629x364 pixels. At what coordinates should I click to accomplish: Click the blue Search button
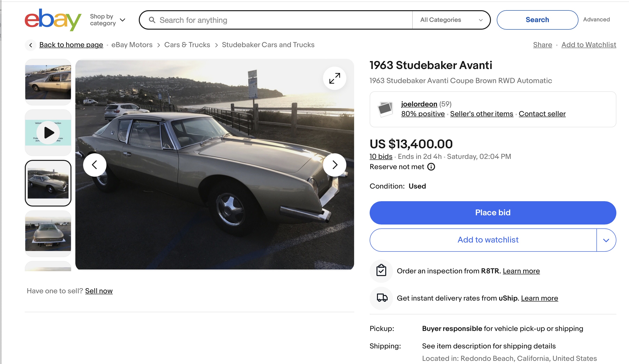click(x=537, y=20)
